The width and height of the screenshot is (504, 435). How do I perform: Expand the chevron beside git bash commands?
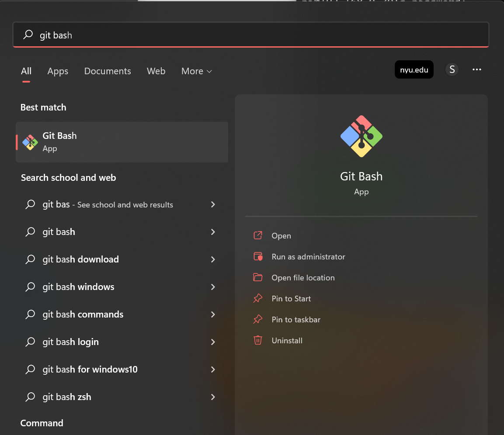point(213,314)
